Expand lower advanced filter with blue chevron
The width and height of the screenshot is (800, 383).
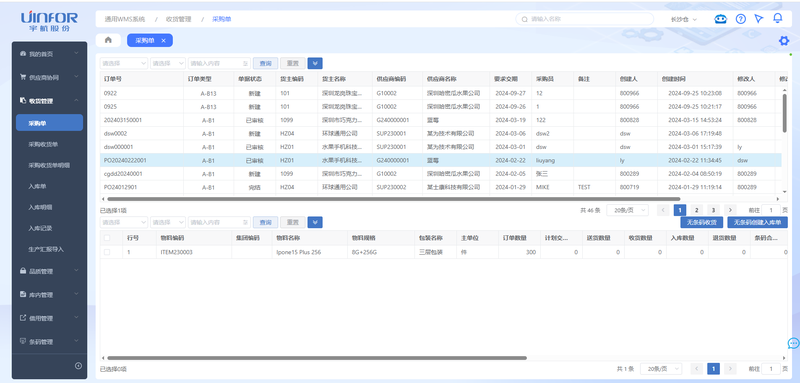[x=315, y=222]
